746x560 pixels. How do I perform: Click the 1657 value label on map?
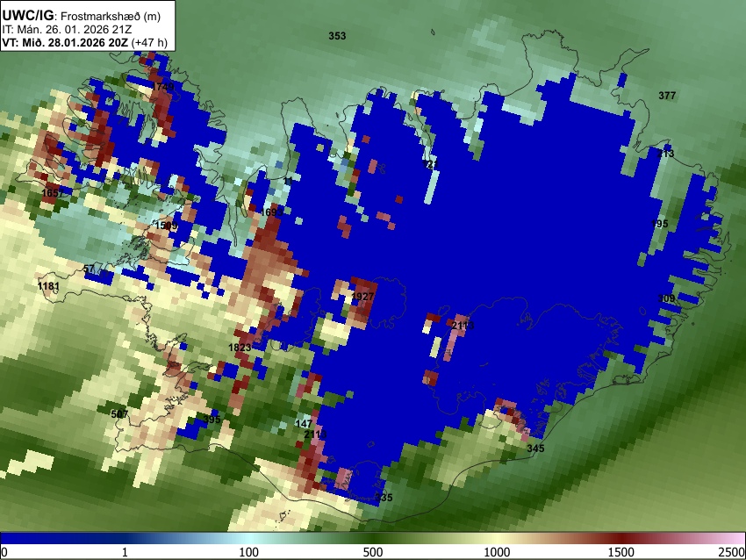(53, 193)
